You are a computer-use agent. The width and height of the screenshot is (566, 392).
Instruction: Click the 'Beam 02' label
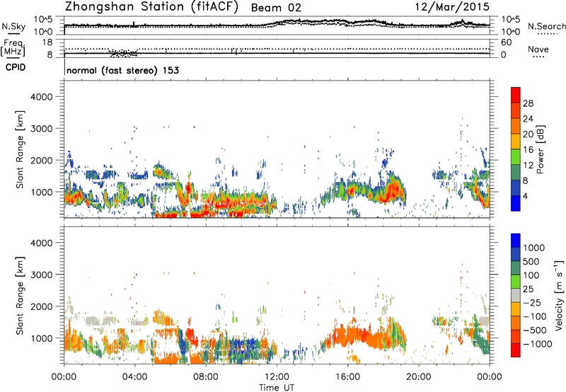[276, 8]
